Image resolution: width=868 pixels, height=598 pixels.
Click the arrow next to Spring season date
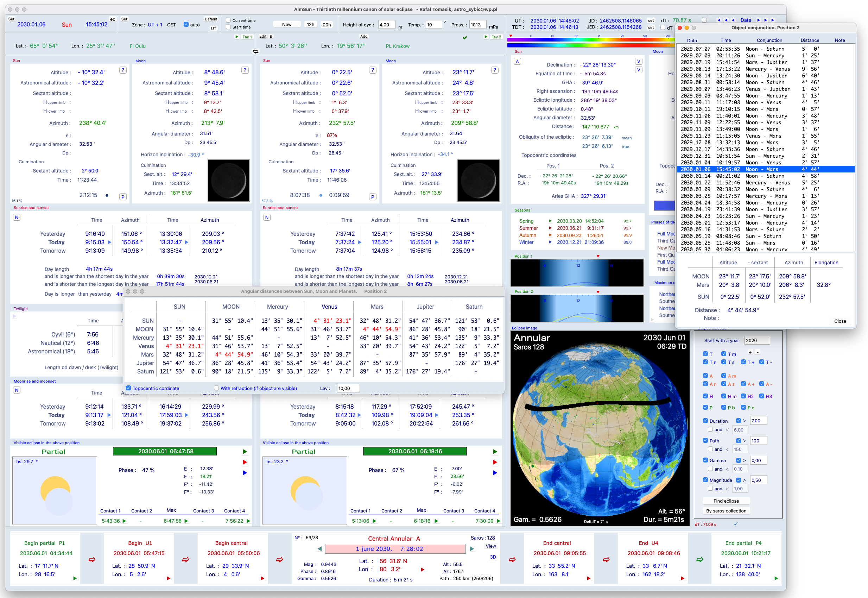pyautogui.click(x=550, y=221)
